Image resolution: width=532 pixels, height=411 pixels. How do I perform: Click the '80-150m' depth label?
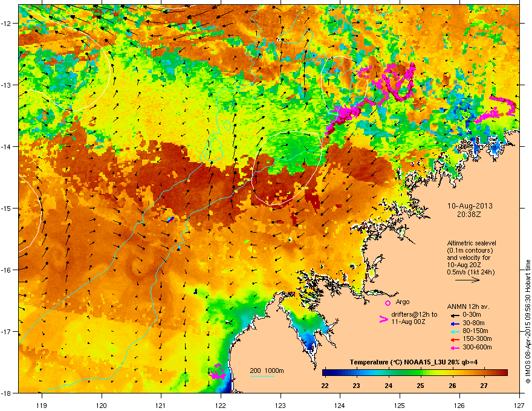click(x=475, y=331)
